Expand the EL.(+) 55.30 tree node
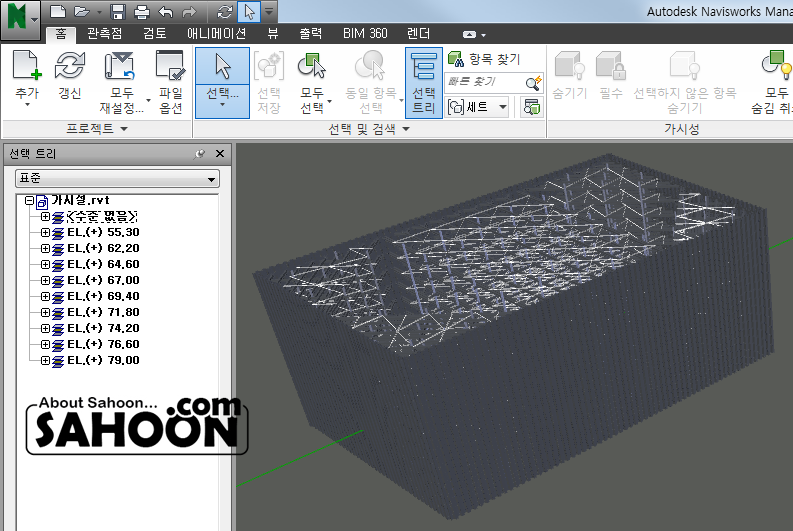The image size is (793, 531). pos(45,232)
